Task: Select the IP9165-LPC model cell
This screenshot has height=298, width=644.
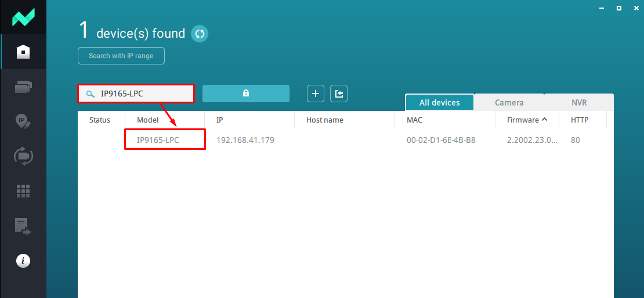Action: 164,140
